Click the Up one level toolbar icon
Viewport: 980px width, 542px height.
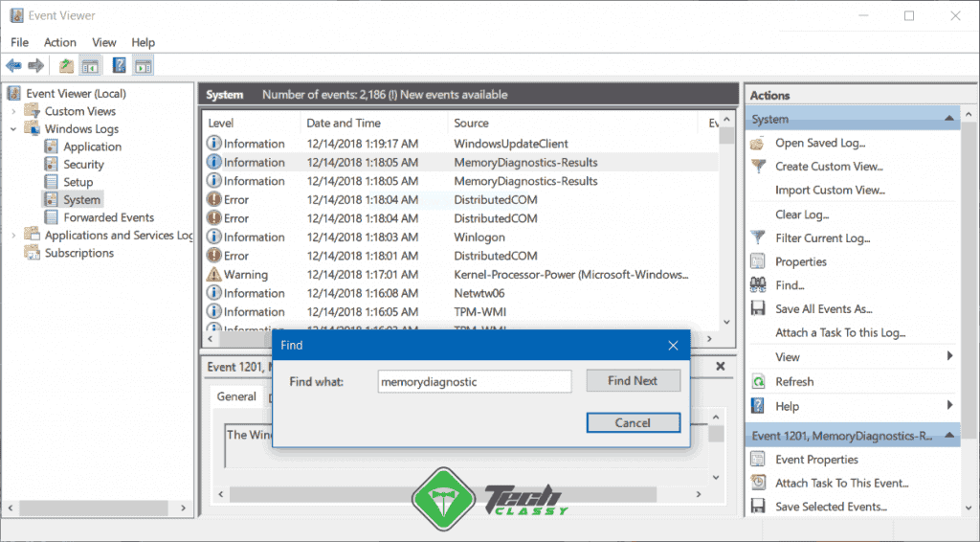[x=66, y=65]
